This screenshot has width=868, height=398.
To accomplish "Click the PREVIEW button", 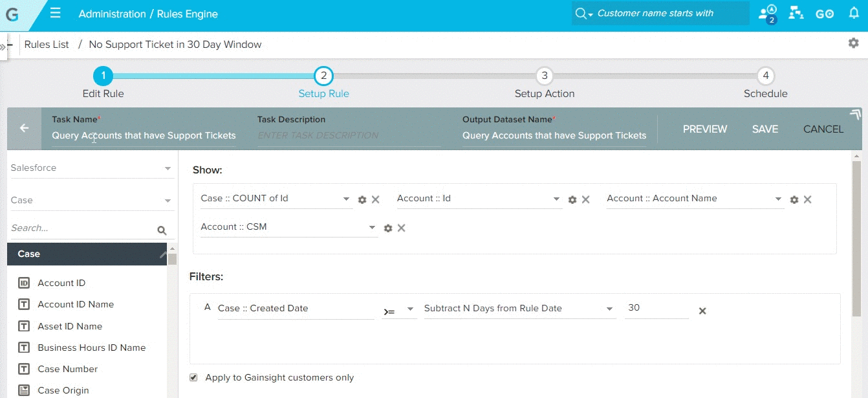I will pyautogui.click(x=705, y=129).
